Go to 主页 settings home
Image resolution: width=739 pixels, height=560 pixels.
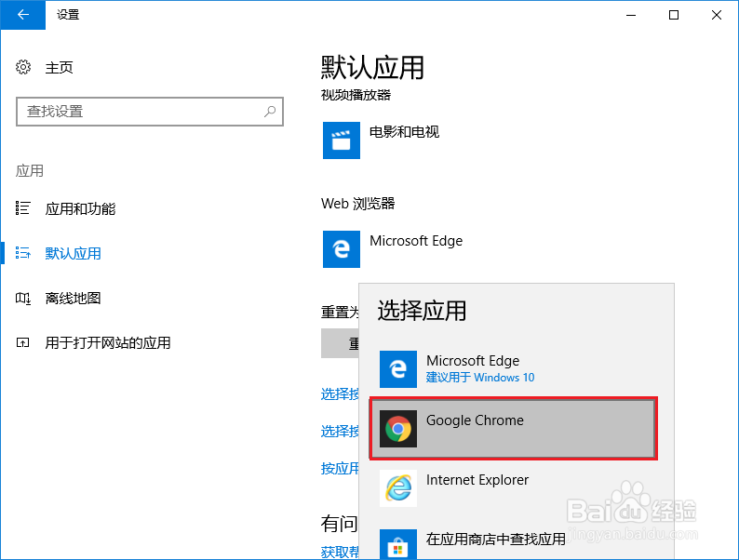(59, 68)
